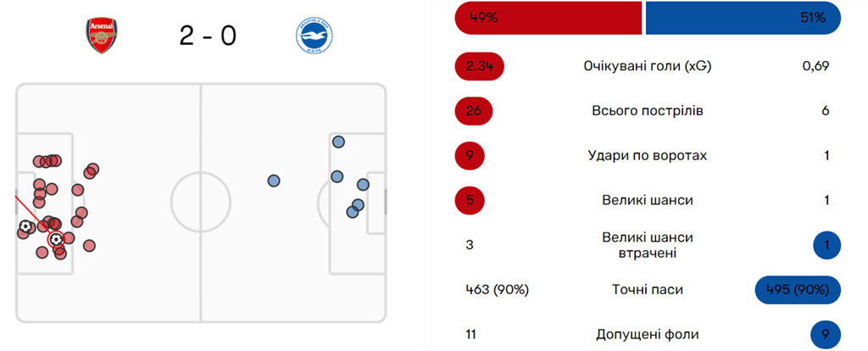
Task: Click Arsenal's 26 total shots badge
Action: click(474, 111)
